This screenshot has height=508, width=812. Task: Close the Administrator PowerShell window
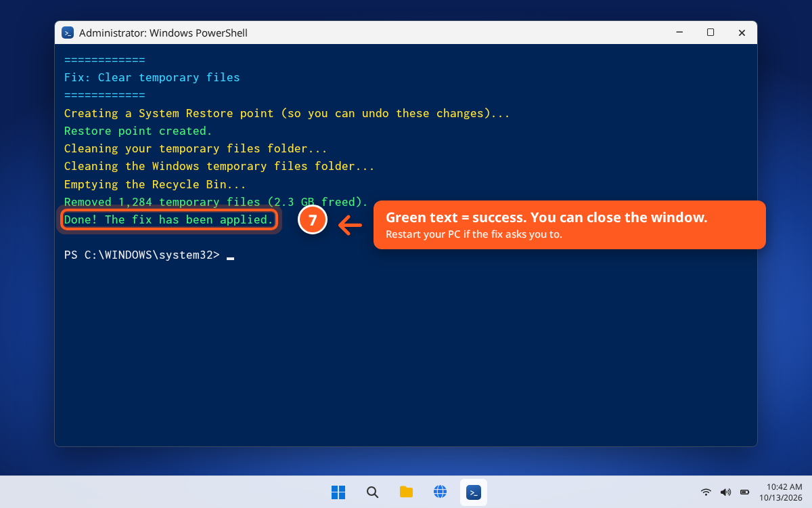point(742,33)
